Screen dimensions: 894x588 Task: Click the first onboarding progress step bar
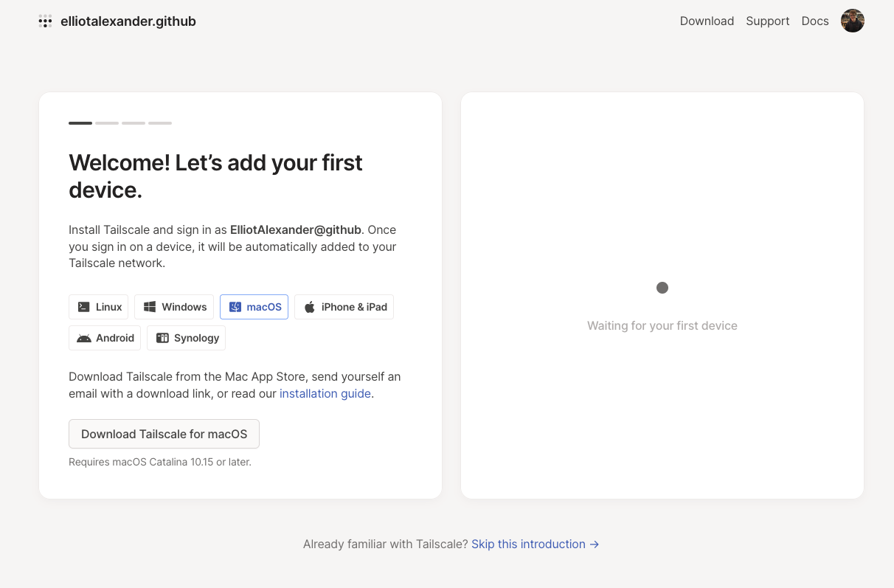pyautogui.click(x=80, y=123)
